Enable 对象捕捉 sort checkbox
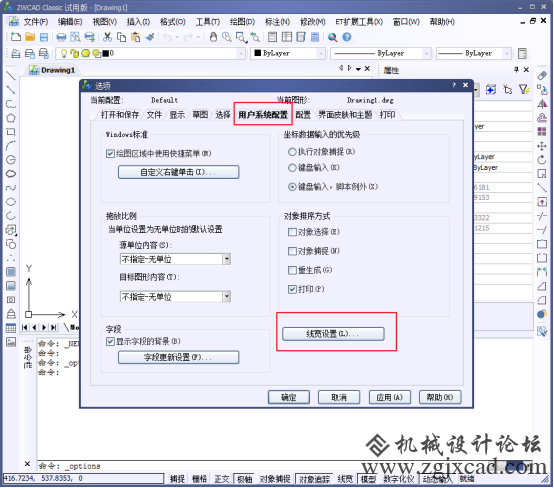The image size is (554, 488). (x=292, y=251)
